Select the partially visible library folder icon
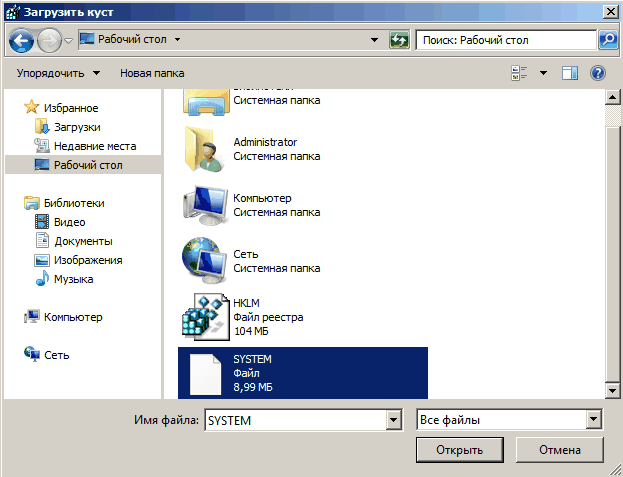The width and height of the screenshot is (623, 477). tap(206, 102)
